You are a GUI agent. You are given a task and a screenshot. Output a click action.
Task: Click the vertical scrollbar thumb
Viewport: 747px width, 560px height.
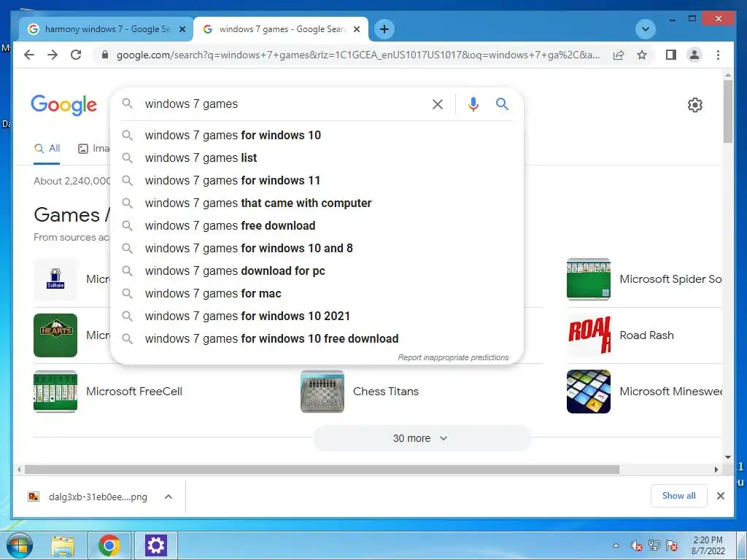point(727,112)
